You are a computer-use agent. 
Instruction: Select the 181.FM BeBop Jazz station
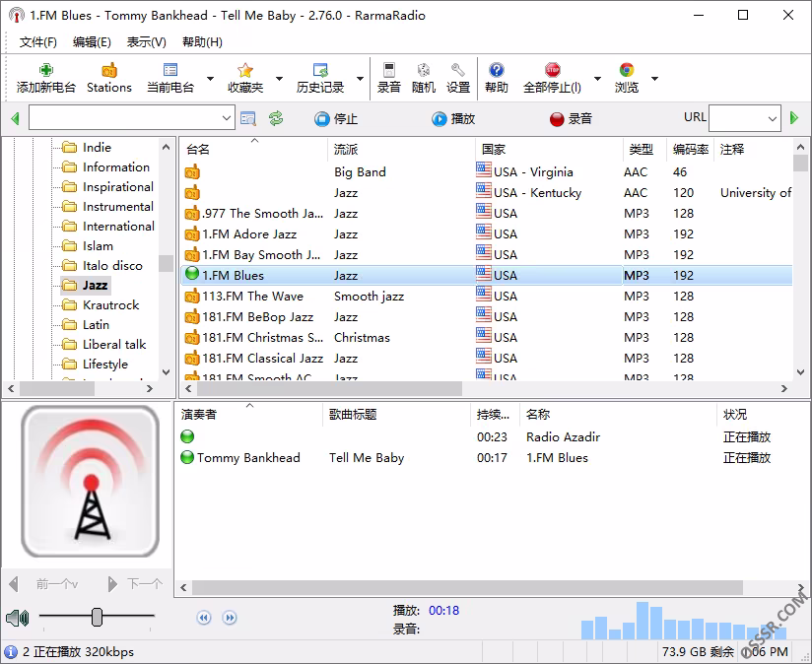pos(487,317)
